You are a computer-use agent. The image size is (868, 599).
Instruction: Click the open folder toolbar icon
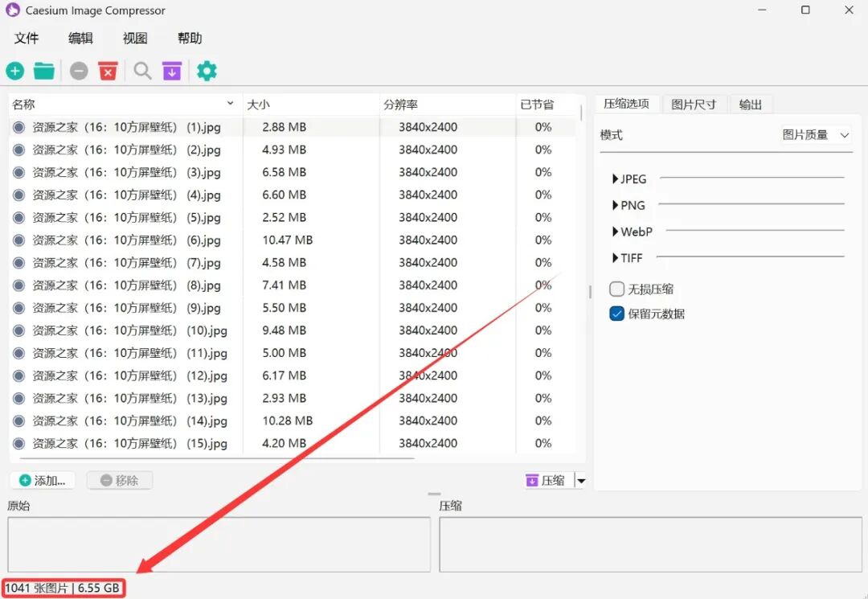pos(44,71)
